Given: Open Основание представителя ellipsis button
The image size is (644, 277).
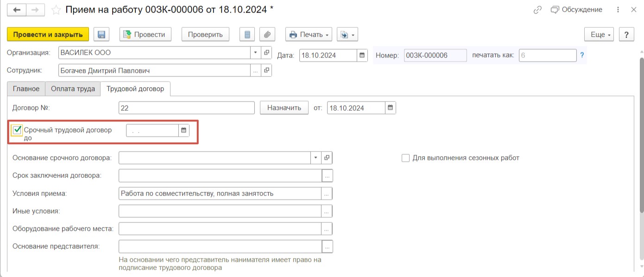Looking at the screenshot, I should [x=328, y=246].
